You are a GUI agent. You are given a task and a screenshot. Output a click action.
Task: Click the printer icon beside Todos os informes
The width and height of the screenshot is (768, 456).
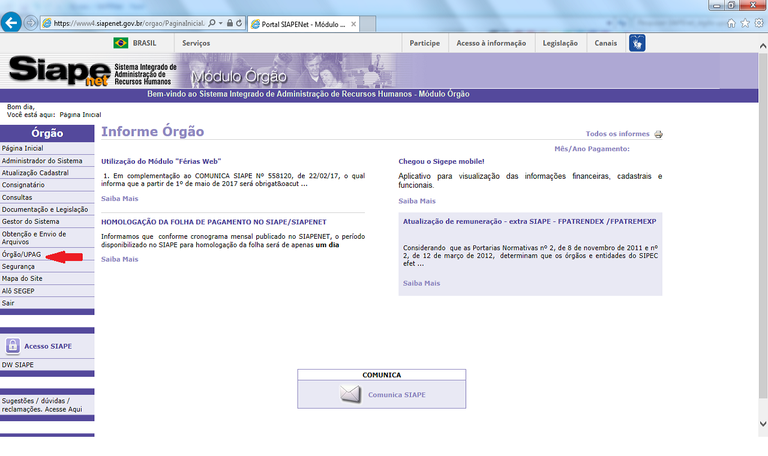[658, 134]
